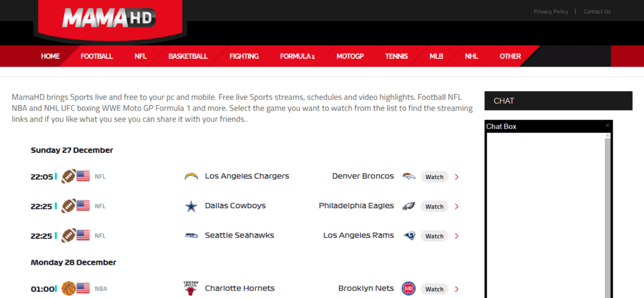Screen dimensions: 644x298
Task: Watch the Chargers vs Broncos game
Action: [x=434, y=177]
